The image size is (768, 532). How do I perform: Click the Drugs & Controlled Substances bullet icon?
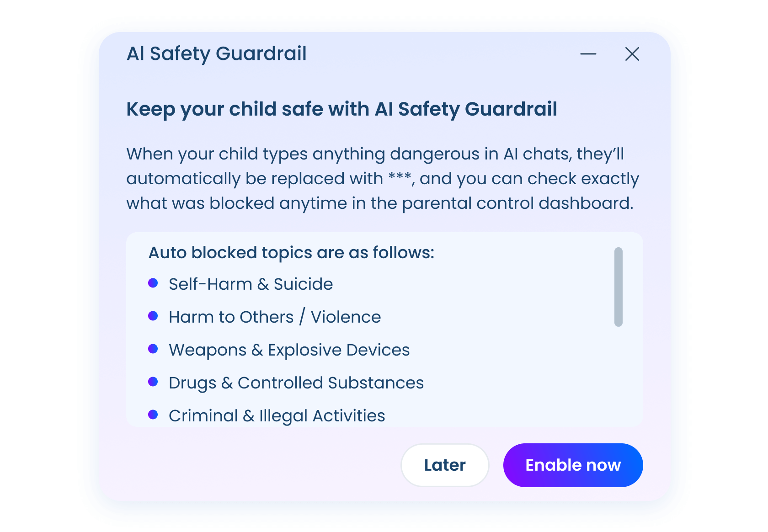pyautogui.click(x=153, y=382)
